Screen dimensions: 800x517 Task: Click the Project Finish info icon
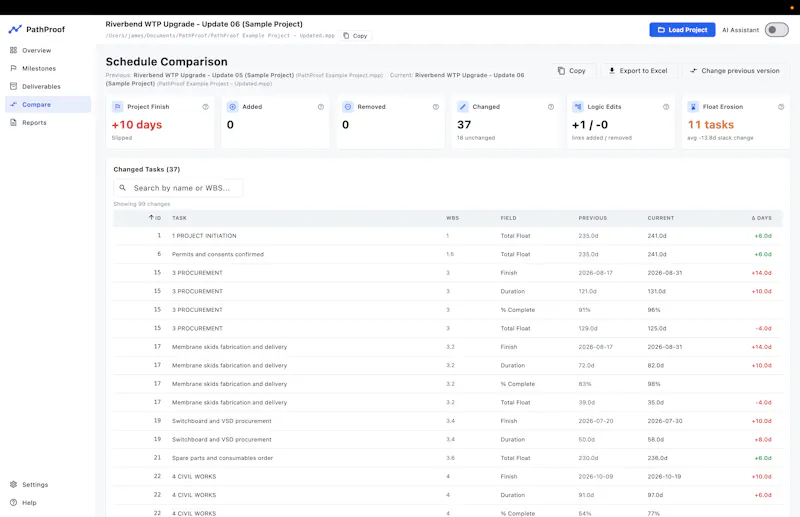pyautogui.click(x=206, y=107)
